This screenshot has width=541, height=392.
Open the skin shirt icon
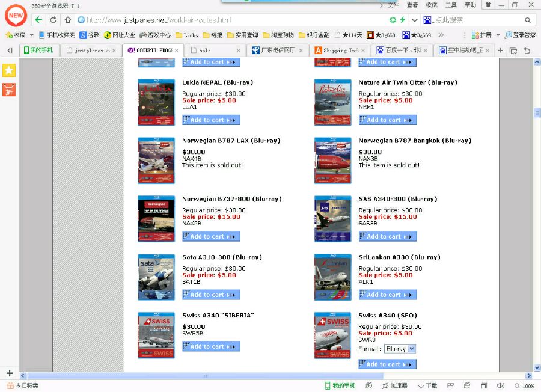coord(488,5)
